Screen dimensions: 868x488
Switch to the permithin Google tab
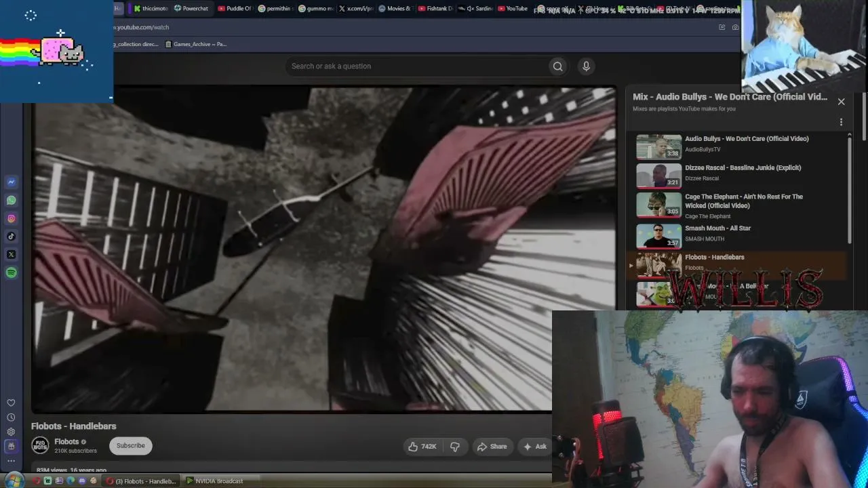275,9
